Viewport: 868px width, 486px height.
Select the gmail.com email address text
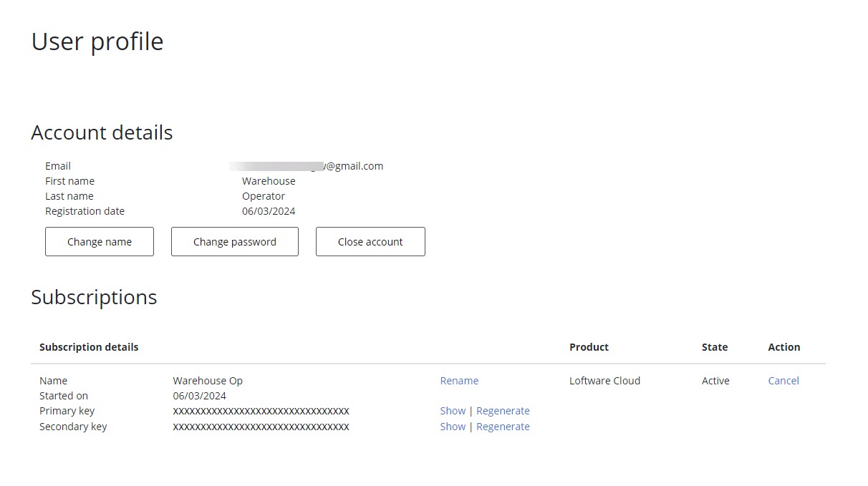308,166
